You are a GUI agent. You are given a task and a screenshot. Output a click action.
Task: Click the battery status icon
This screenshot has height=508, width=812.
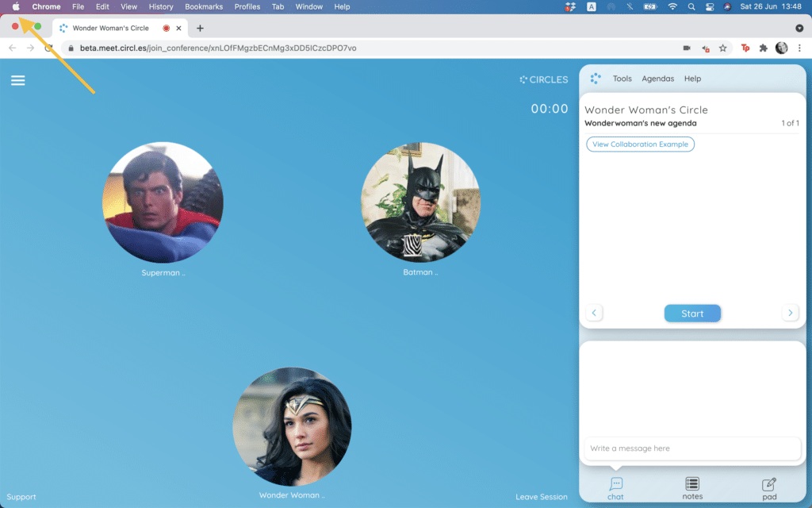point(650,6)
